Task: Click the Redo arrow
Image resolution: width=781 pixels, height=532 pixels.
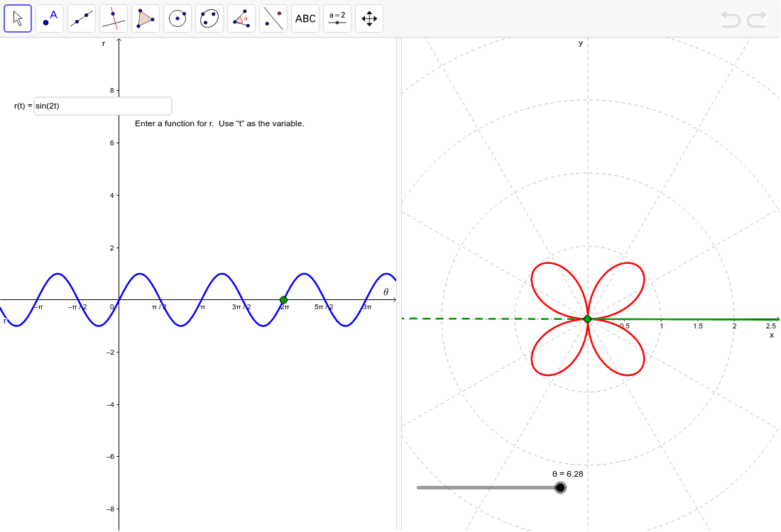Action: [756, 19]
